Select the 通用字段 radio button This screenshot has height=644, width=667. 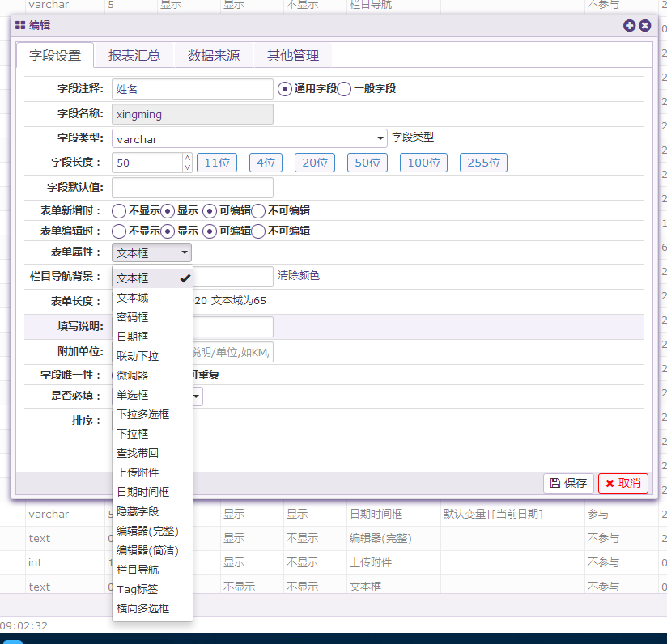[284, 89]
